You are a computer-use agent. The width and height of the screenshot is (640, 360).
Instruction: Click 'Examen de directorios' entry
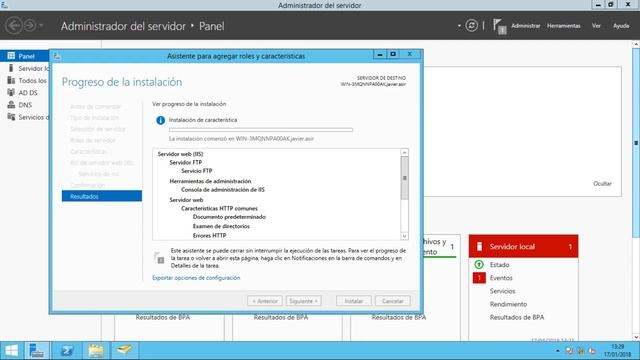click(221, 226)
